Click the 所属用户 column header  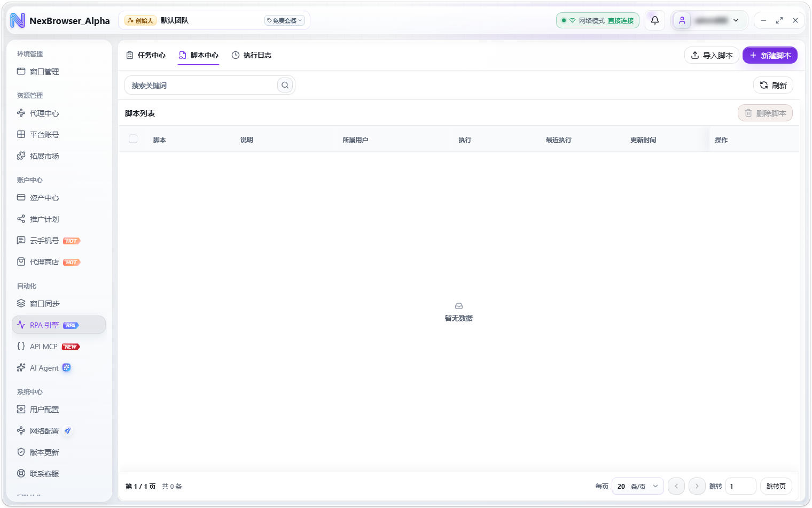click(355, 140)
